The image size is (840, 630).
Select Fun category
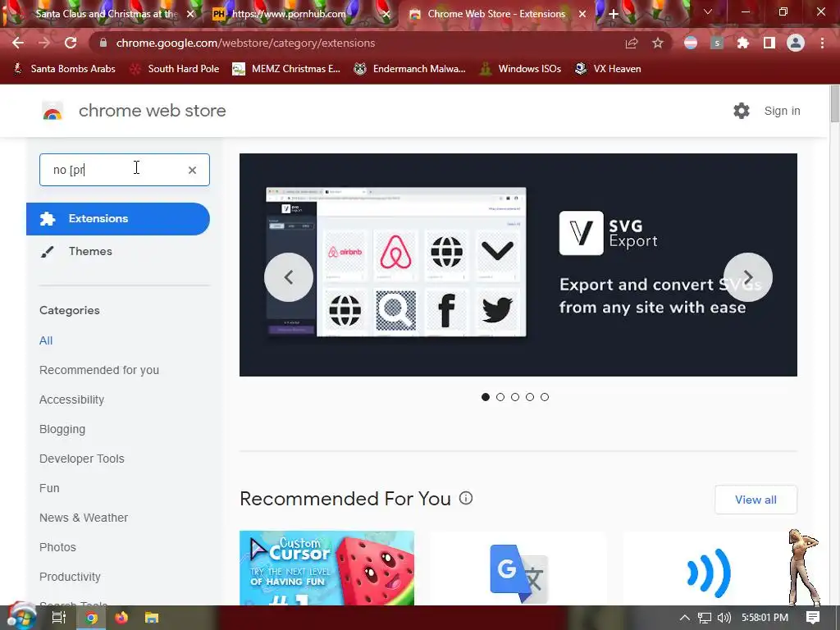[x=49, y=488]
